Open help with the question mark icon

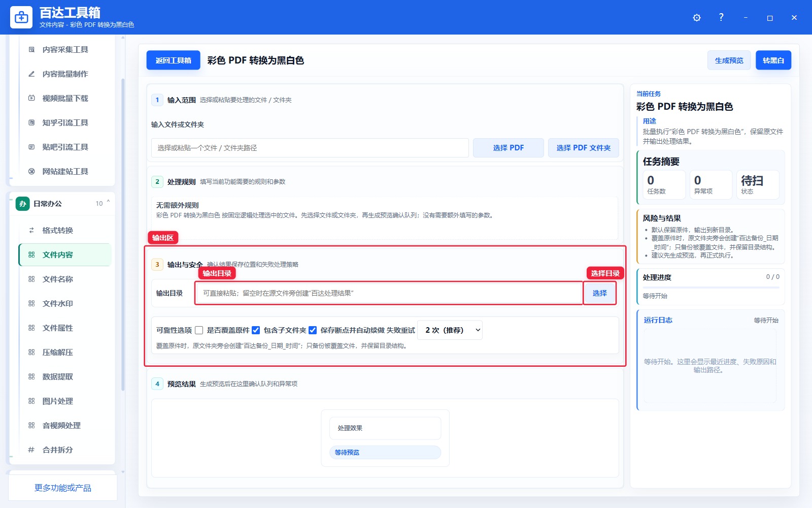tap(721, 17)
